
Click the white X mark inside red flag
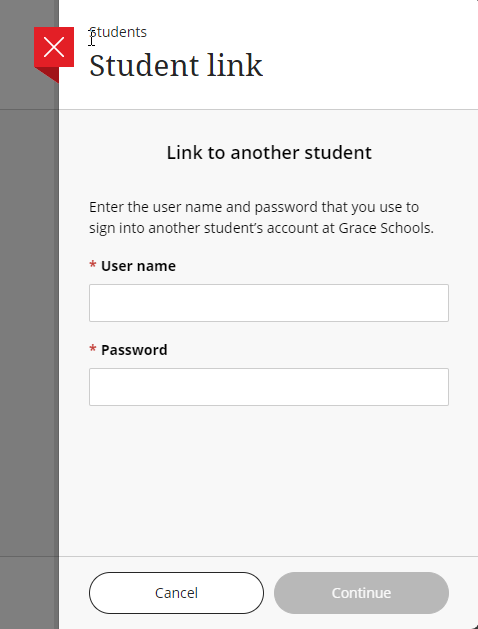tap(54, 47)
